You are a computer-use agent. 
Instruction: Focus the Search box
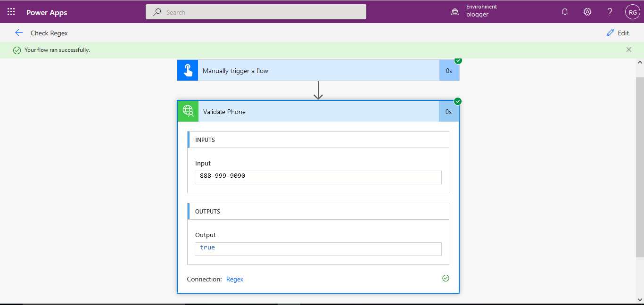(x=256, y=12)
